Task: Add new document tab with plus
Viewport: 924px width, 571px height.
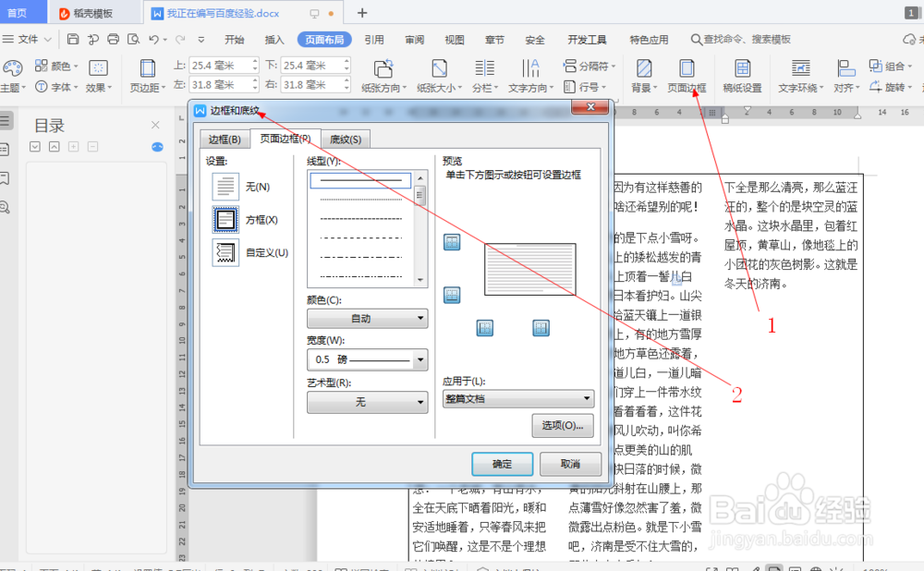Action: click(362, 13)
